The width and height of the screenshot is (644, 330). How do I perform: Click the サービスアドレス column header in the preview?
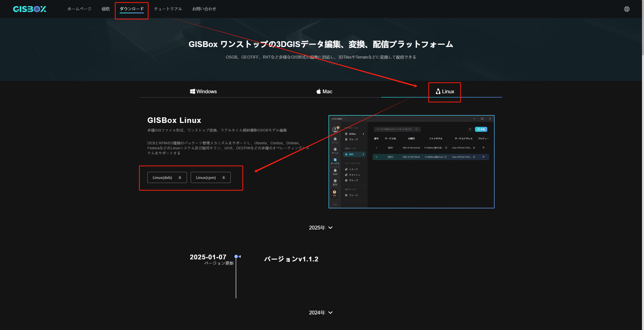point(464,138)
